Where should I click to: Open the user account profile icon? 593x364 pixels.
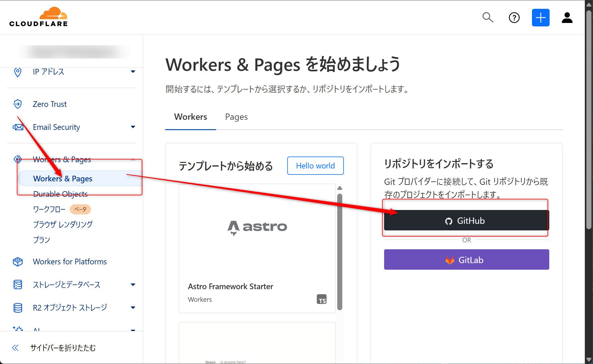(x=567, y=18)
